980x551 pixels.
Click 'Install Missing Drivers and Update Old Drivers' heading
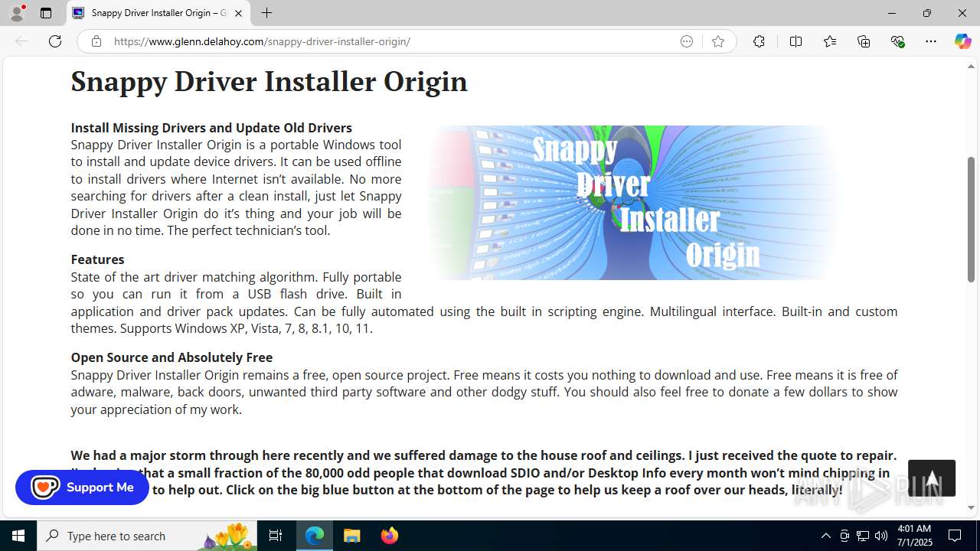[x=211, y=128]
